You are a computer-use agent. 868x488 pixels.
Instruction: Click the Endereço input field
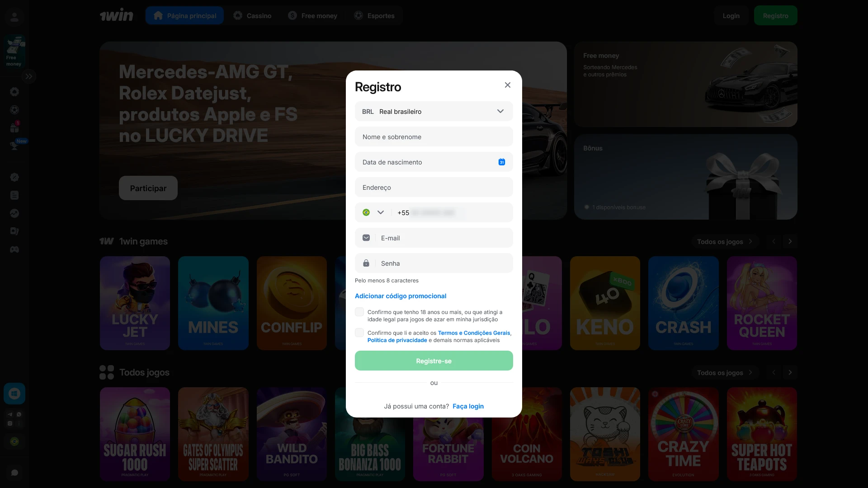(434, 188)
